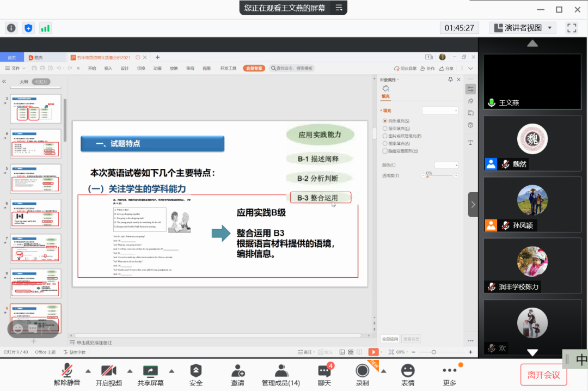Open the 更多 options
The width and height of the screenshot is (588, 391).
(x=450, y=375)
